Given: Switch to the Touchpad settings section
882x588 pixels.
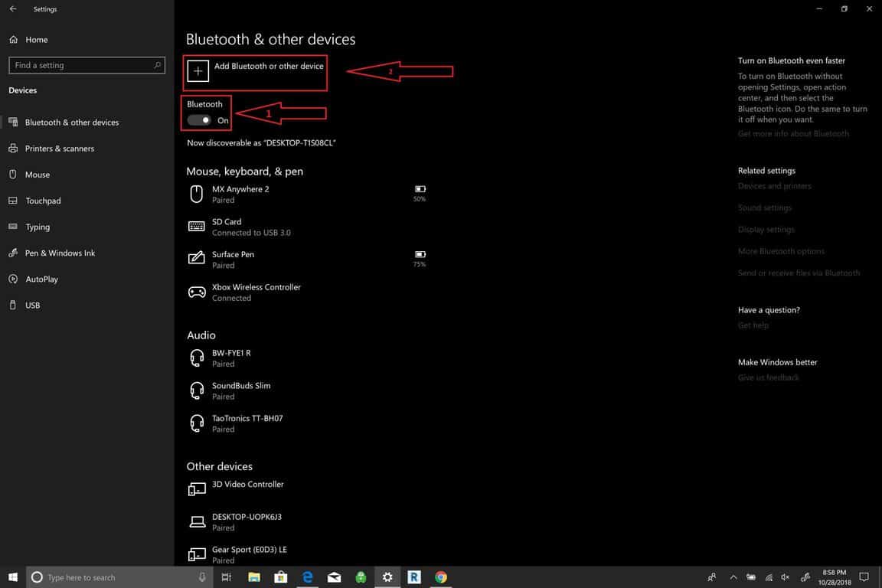Looking at the screenshot, I should (x=43, y=201).
